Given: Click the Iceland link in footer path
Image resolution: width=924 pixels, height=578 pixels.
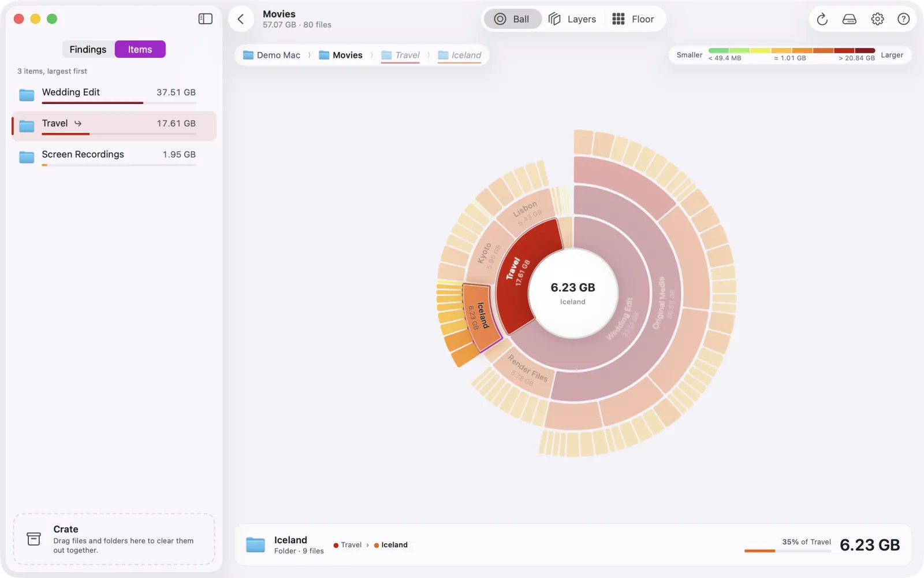Looking at the screenshot, I should (390, 544).
